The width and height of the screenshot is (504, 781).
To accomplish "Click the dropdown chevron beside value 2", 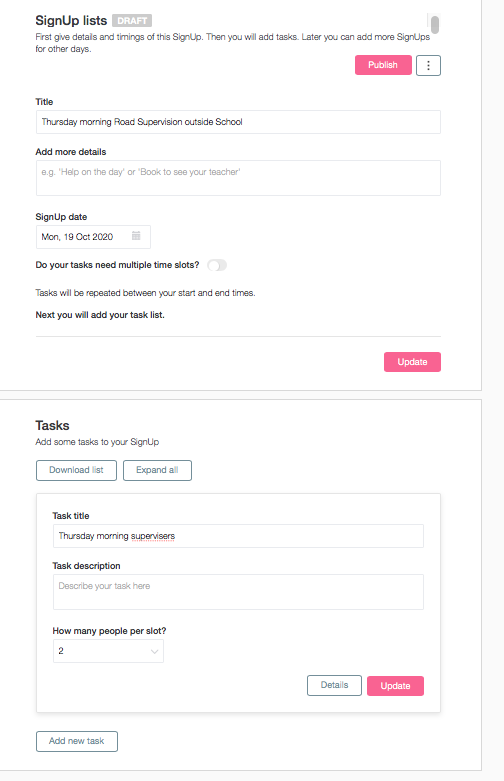I will (154, 651).
